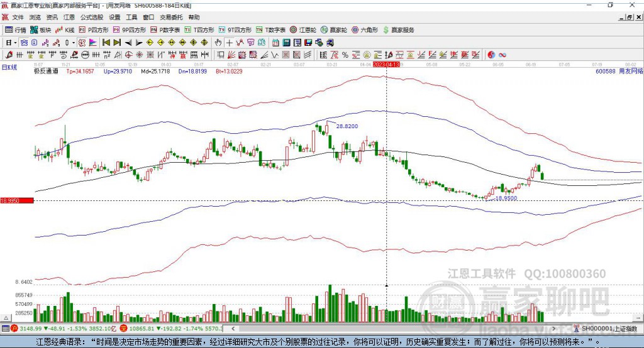The height and width of the screenshot is (348, 644).
Task: Move chart left with black left arrow
Action: (x=128, y=43)
